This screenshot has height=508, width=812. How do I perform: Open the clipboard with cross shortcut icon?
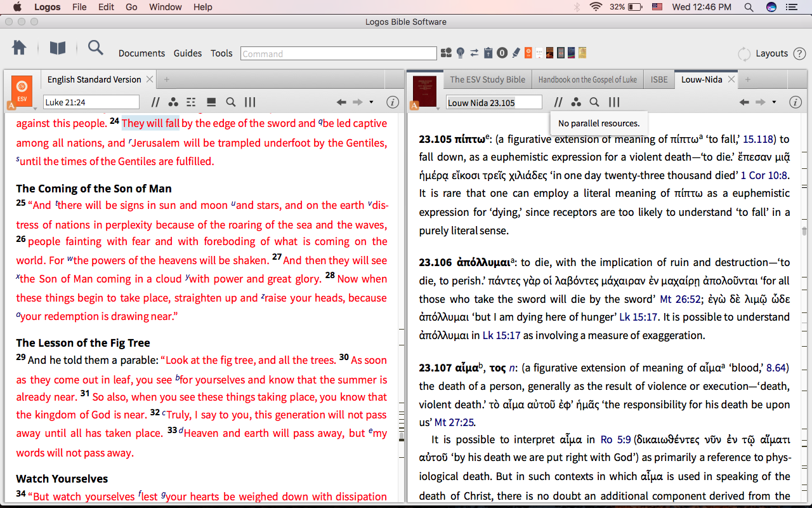click(488, 53)
